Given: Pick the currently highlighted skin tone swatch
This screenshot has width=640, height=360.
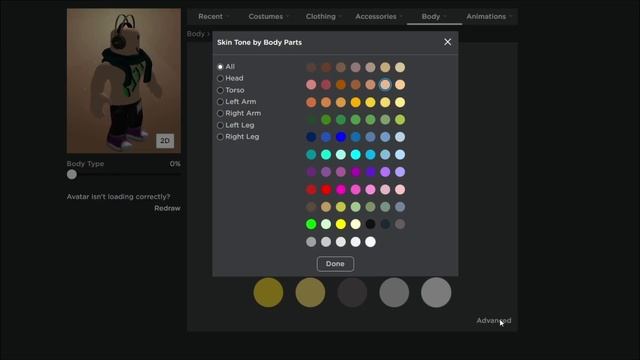Looking at the screenshot, I should click(x=385, y=84).
